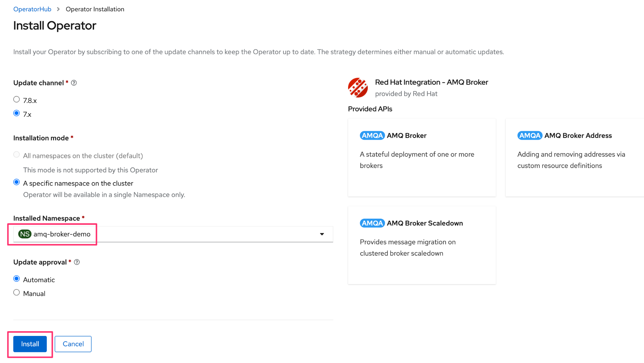Viewport: 644px width, 363px height.
Task: Click the green NS namespace badge
Action: coord(25,234)
